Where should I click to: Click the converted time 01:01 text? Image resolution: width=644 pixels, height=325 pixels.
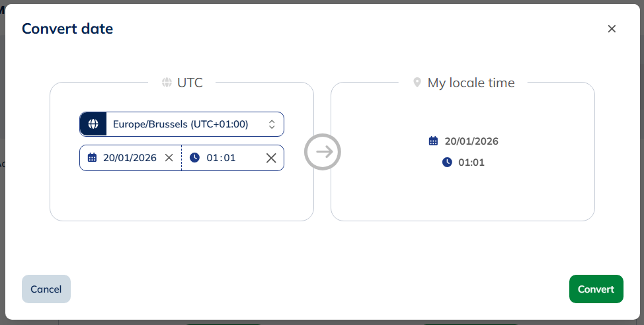click(x=471, y=162)
